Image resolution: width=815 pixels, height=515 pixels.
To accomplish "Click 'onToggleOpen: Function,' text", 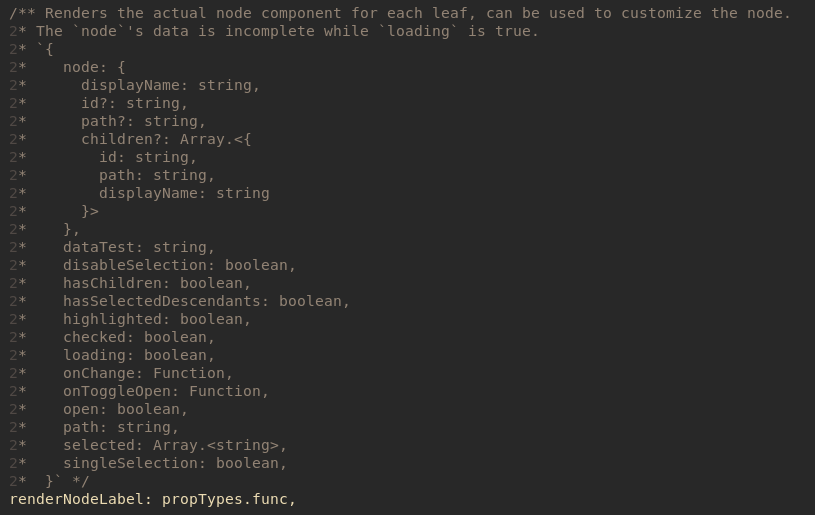I will pos(166,391).
